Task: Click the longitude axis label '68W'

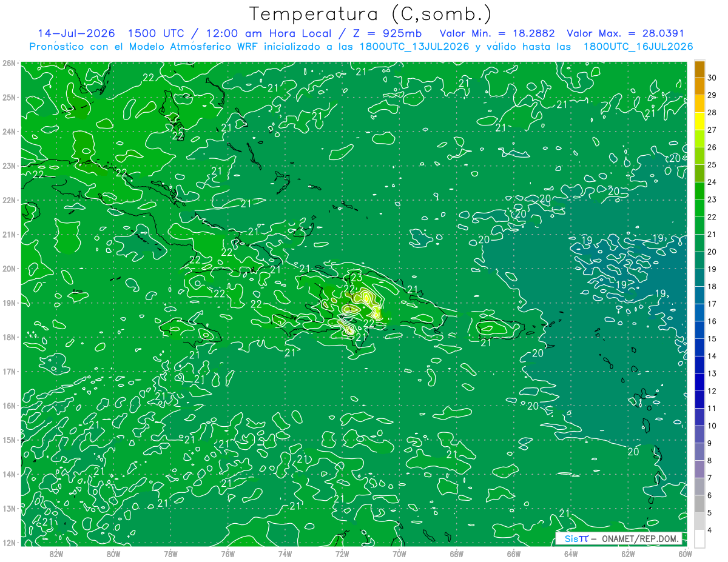Action: (457, 554)
